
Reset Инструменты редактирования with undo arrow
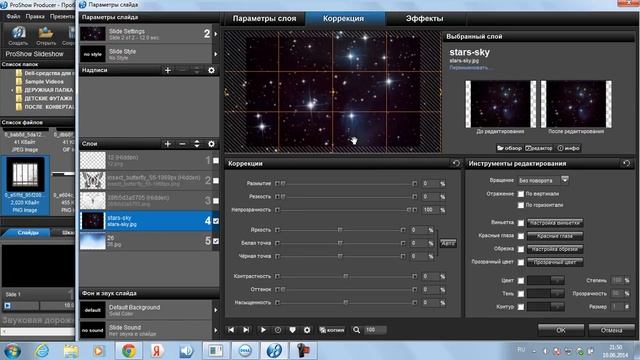point(626,163)
